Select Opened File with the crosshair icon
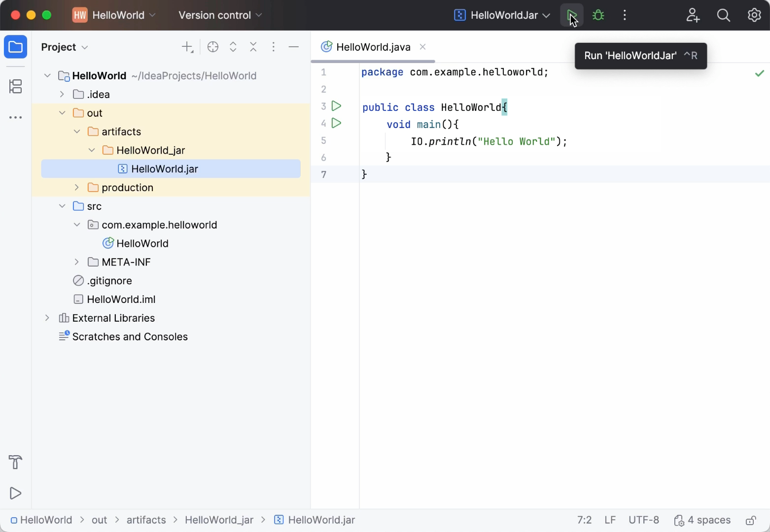Image resolution: width=770 pixels, height=532 pixels. tap(212, 47)
